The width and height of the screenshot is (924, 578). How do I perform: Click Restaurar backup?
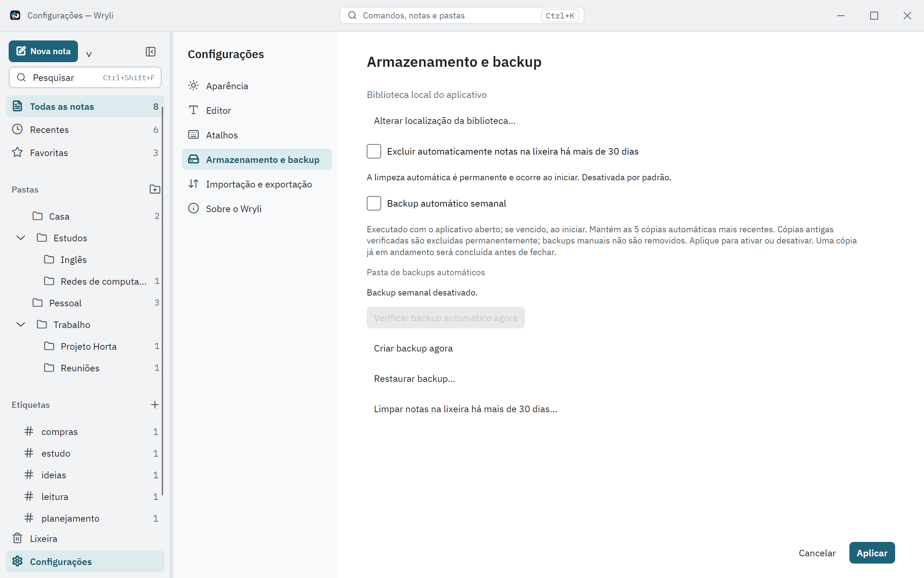click(x=414, y=379)
